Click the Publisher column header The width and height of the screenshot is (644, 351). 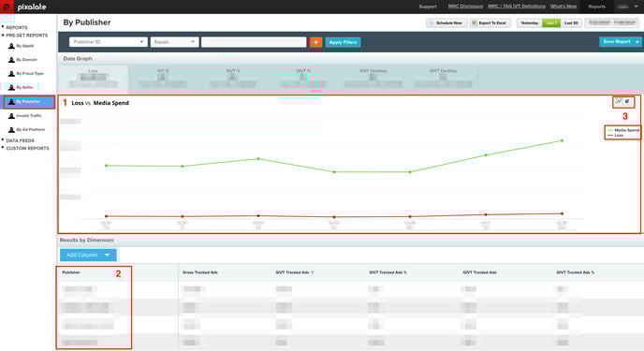(x=71, y=272)
